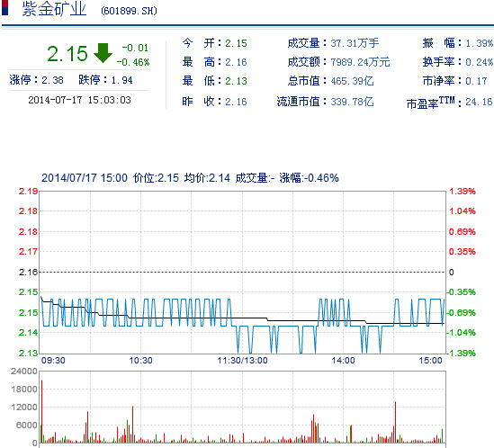Click the tall red volume spike after 14:00
Viewport: 494px width, 448px height.
[395, 422]
